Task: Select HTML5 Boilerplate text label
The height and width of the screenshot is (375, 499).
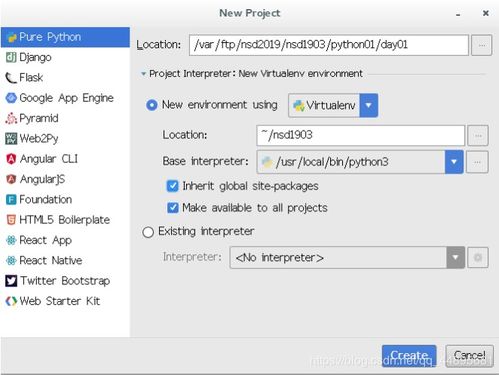Action: (64, 220)
